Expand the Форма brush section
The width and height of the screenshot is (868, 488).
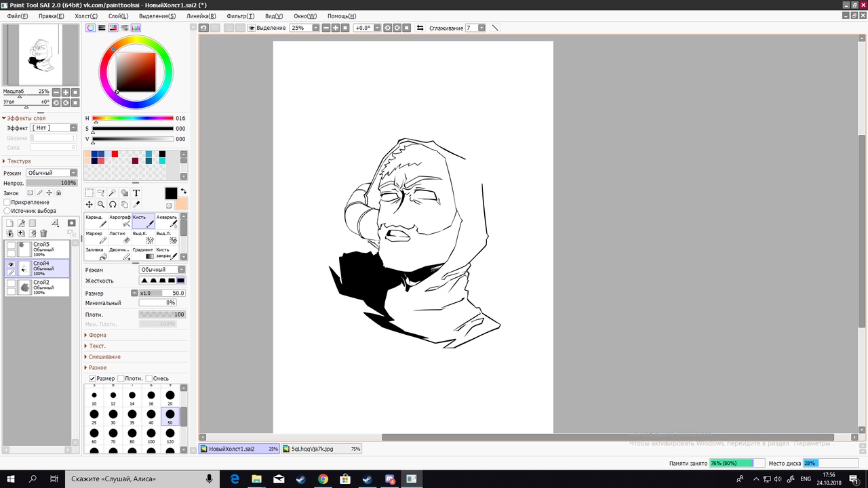(x=96, y=335)
